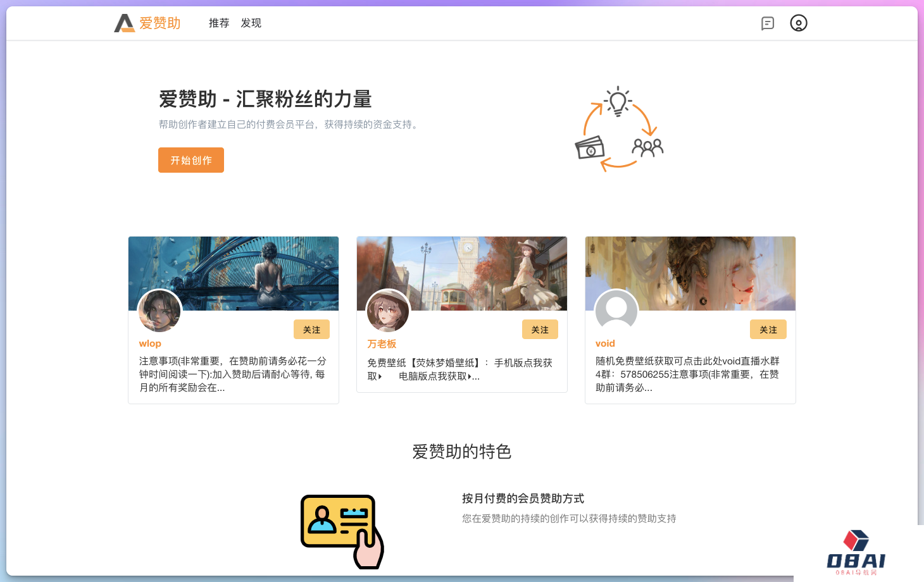Follow 万老板 with 关注 button
The width and height of the screenshot is (924, 582).
click(x=540, y=330)
